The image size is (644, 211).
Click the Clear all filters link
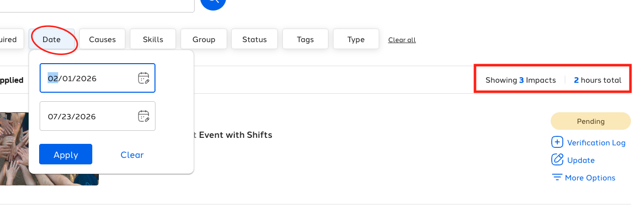[x=402, y=40]
